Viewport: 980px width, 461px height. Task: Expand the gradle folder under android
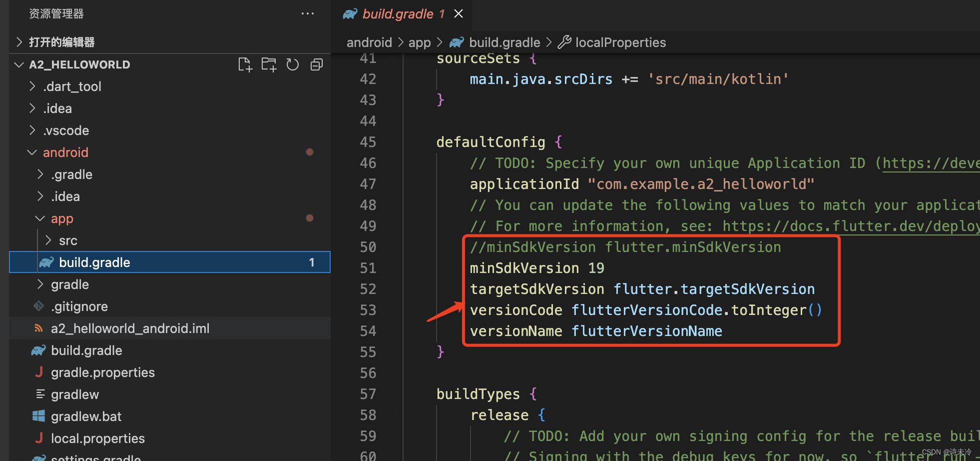coord(170,284)
